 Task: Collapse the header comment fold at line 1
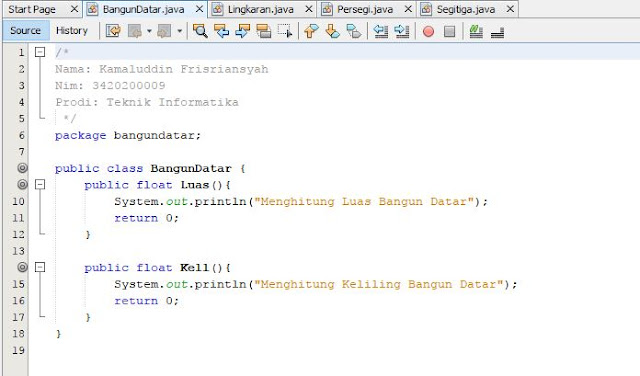pyautogui.click(x=40, y=52)
